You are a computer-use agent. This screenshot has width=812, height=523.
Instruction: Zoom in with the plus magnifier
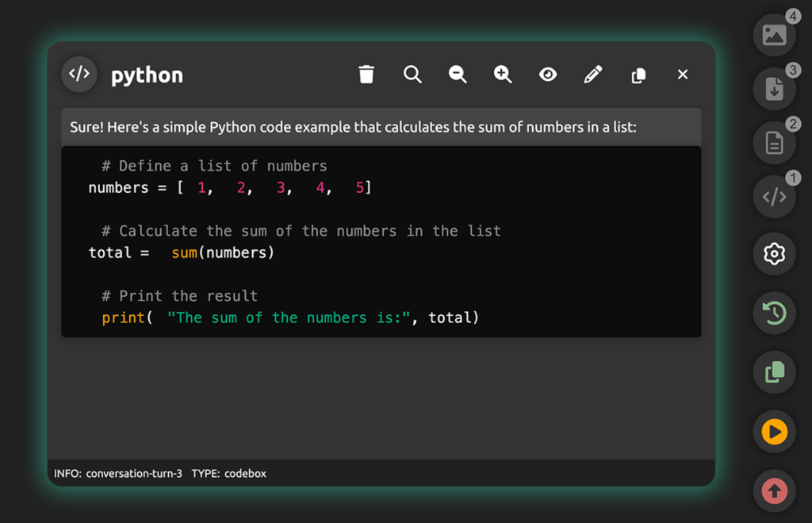(x=502, y=75)
